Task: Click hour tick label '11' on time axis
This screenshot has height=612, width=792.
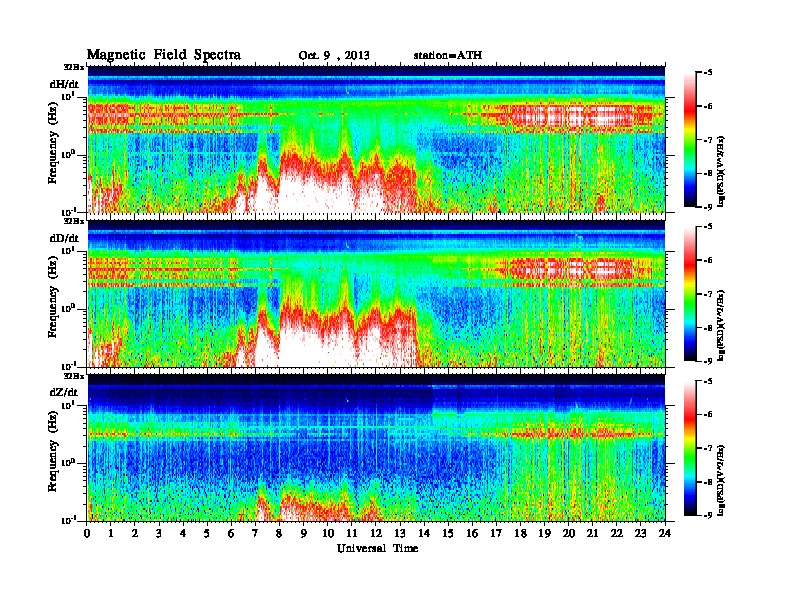Action: point(352,533)
